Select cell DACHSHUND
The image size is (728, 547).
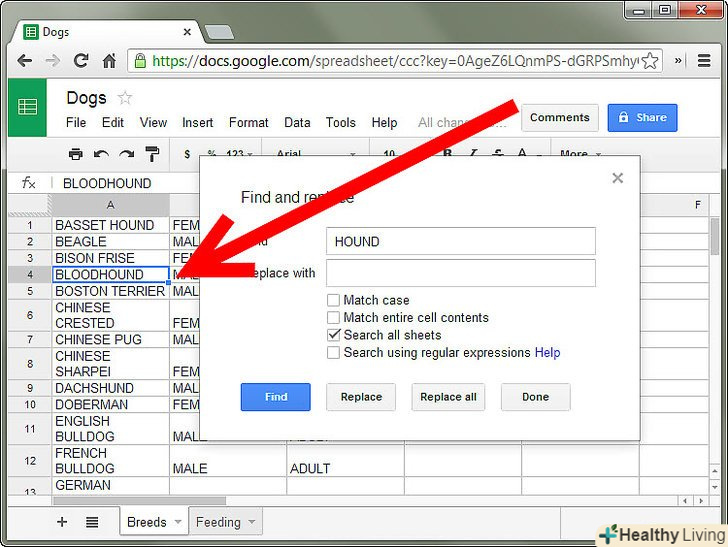click(x=110, y=388)
